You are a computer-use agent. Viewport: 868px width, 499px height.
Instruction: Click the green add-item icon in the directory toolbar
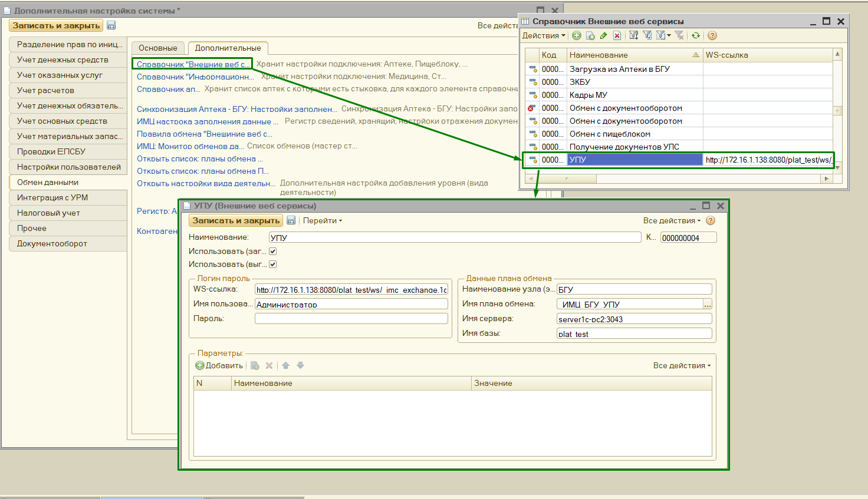[x=577, y=36]
